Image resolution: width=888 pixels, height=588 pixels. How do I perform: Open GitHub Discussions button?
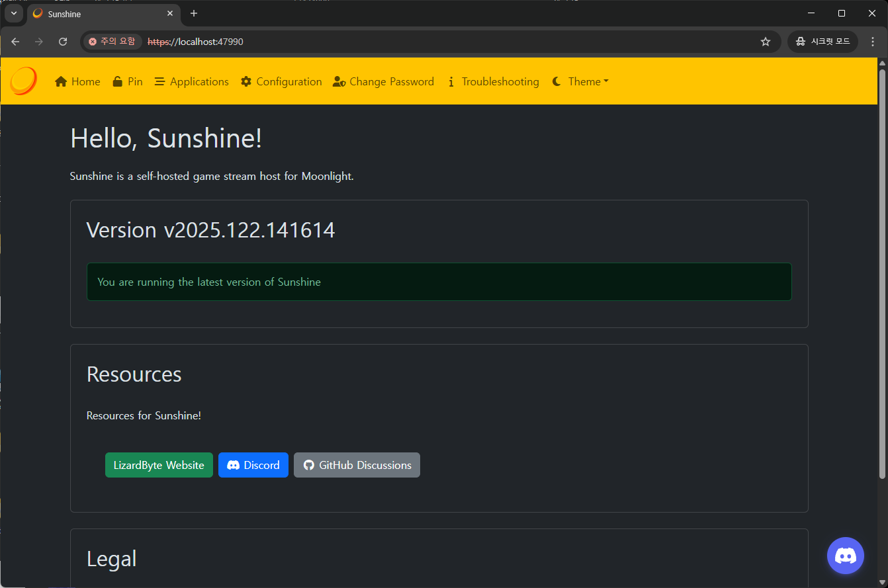coord(357,465)
